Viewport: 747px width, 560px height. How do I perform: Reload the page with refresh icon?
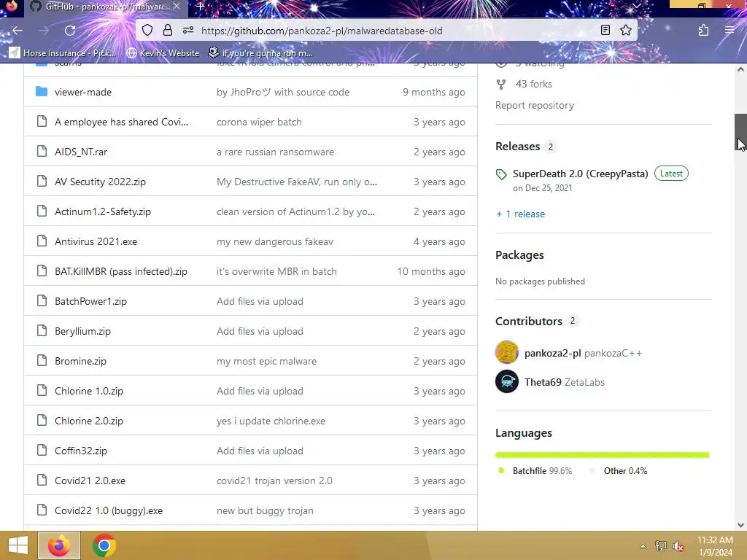pyautogui.click(x=70, y=31)
